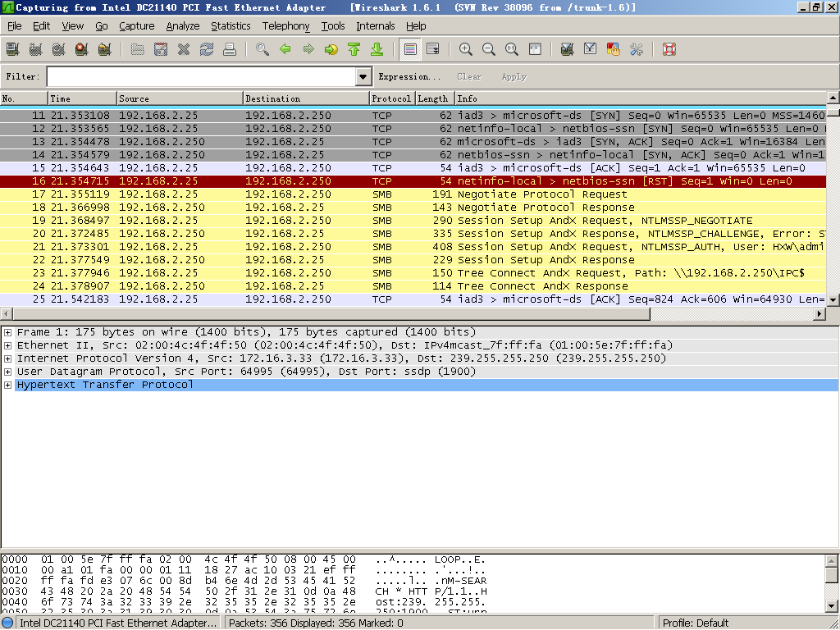Sort packets by Time column header
Viewport: 840px width, 630px height.
[83, 98]
